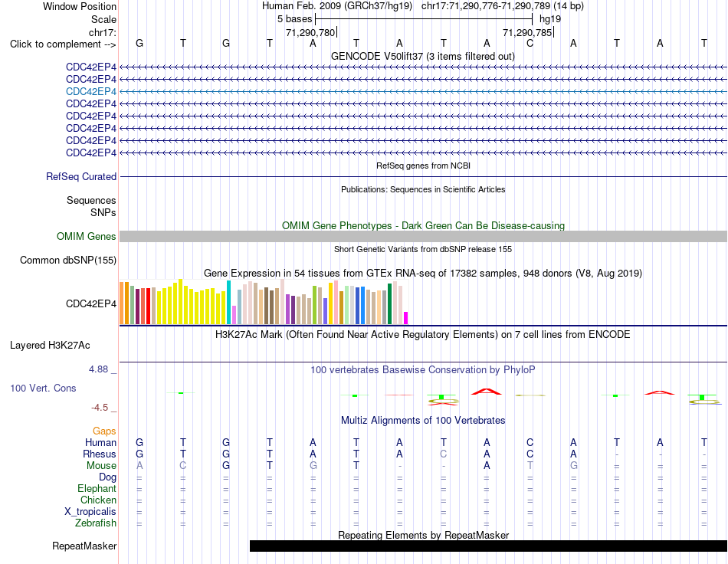This screenshot has width=728, height=564.
Task: Click the dark green bar in GTEx chart
Action: pos(389,303)
